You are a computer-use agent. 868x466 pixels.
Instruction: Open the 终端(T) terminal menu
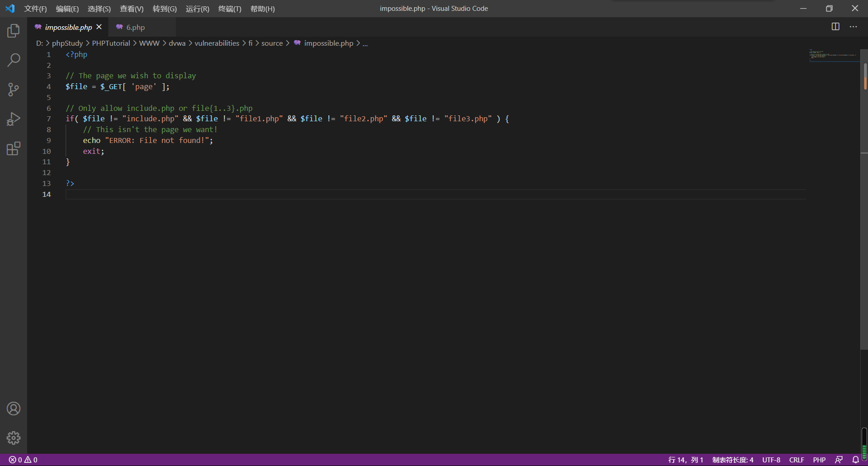pyautogui.click(x=230, y=9)
